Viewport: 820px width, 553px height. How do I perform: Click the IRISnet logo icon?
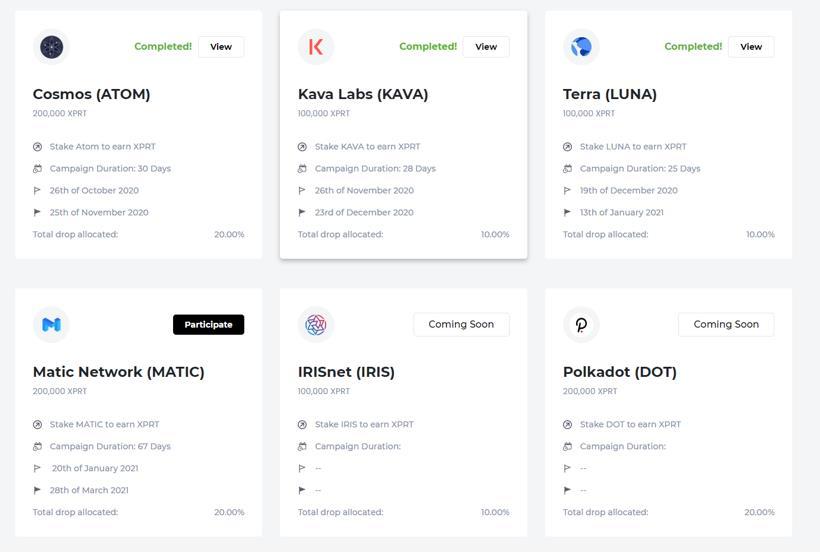(316, 324)
